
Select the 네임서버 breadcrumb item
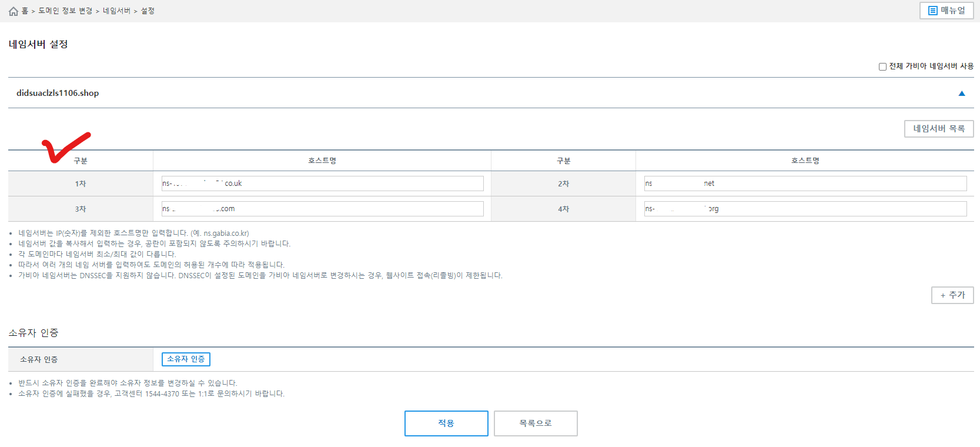116,11
